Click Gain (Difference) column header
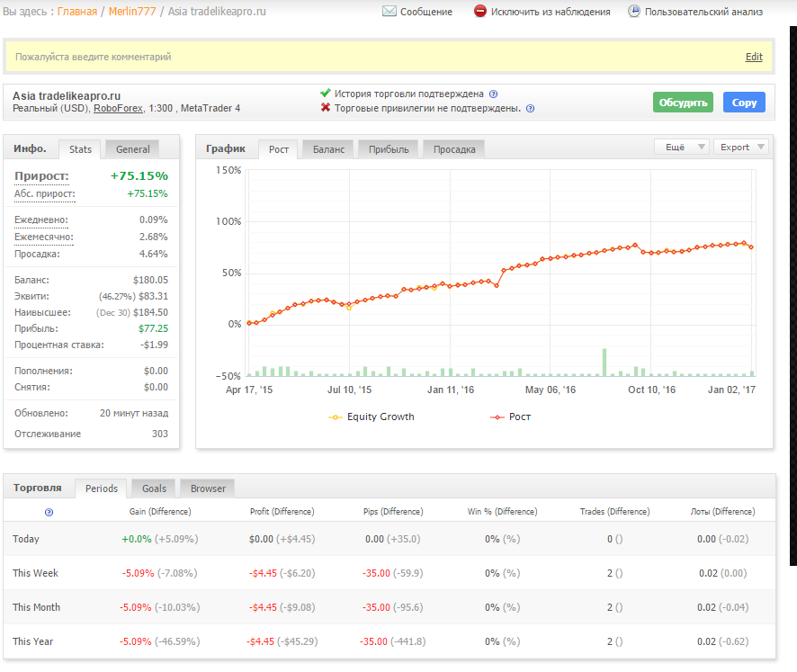 point(160,511)
